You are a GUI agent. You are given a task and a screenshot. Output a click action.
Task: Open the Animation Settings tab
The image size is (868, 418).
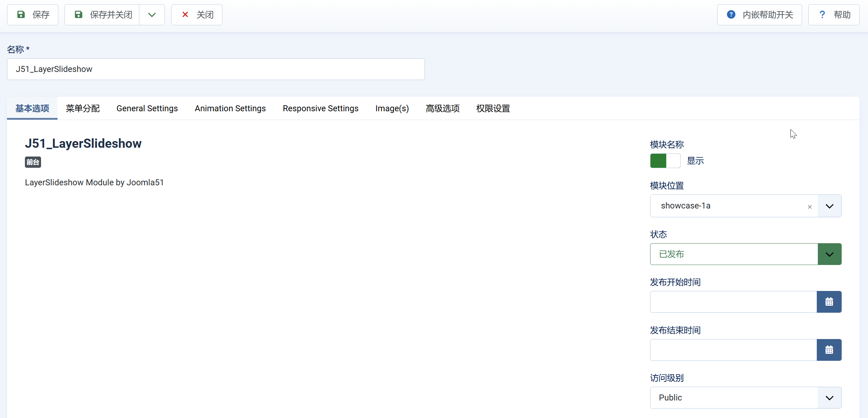point(230,108)
